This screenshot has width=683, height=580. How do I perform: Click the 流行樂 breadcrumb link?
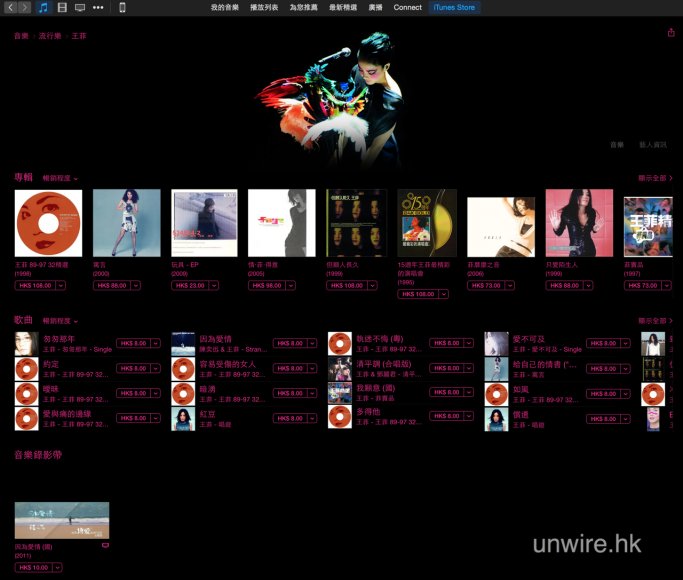50,36
